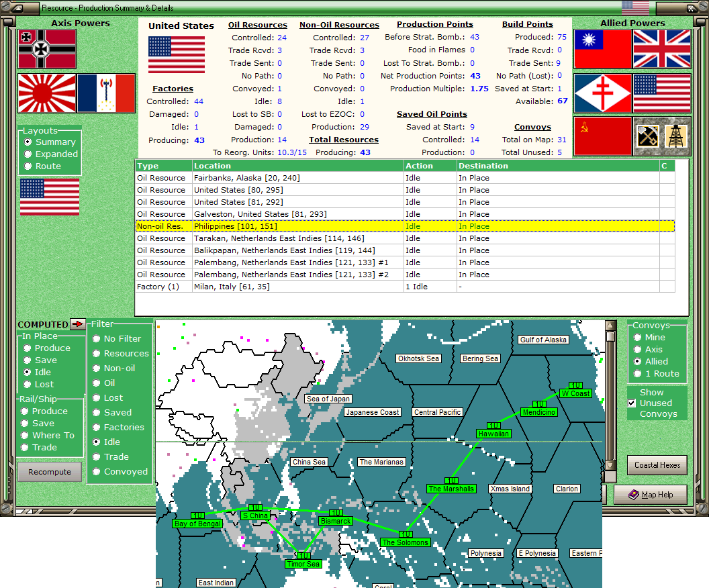Viewport: 709px width, 588px height.
Task: Select In Place Produce option
Action: (47, 348)
